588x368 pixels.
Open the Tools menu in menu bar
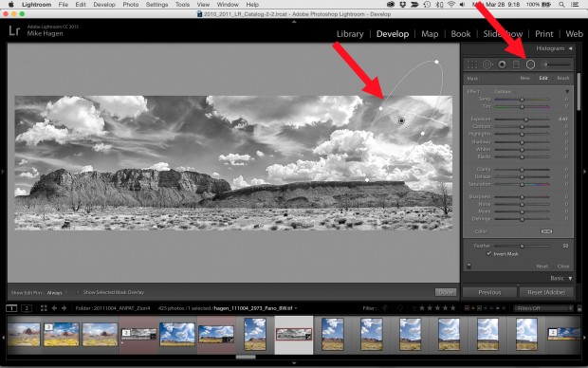[x=182, y=5]
